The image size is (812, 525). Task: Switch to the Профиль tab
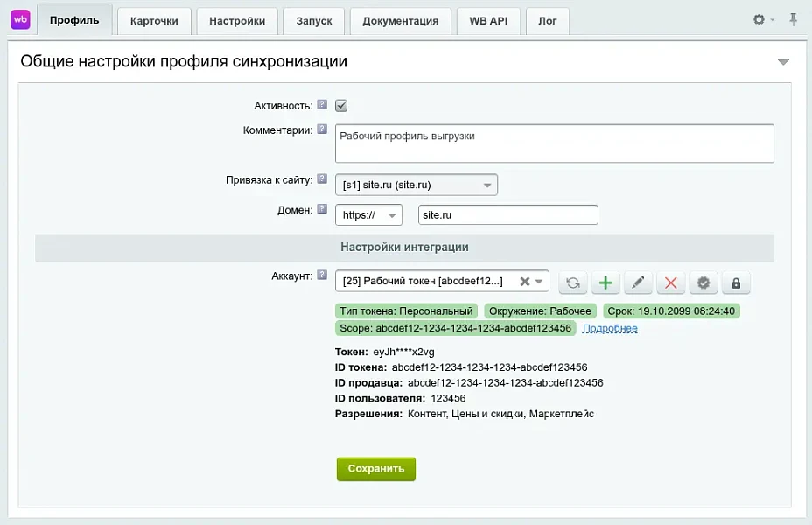74,20
